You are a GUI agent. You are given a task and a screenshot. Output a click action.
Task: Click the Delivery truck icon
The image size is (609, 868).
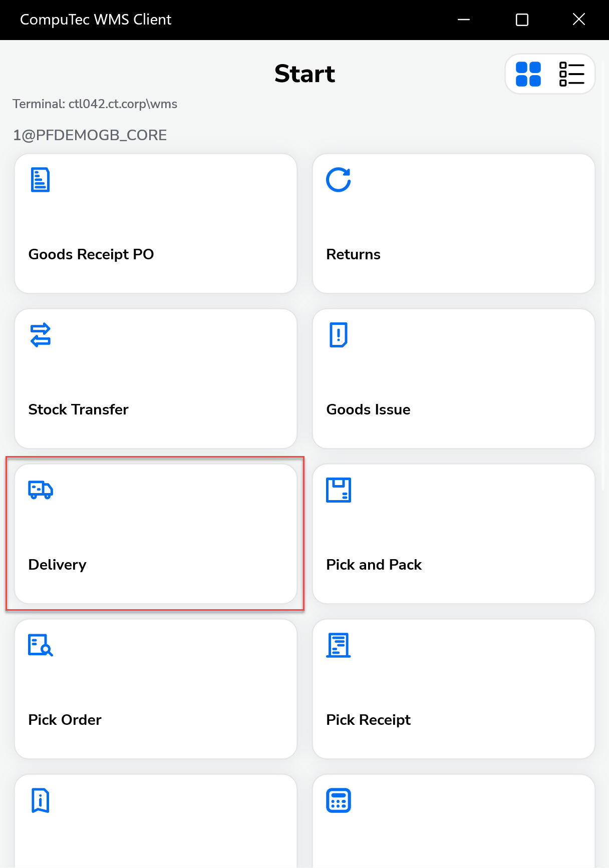[x=40, y=490]
